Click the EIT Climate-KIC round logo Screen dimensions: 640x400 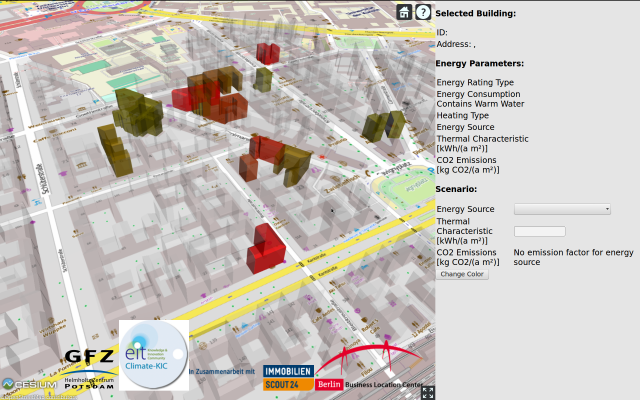154,354
